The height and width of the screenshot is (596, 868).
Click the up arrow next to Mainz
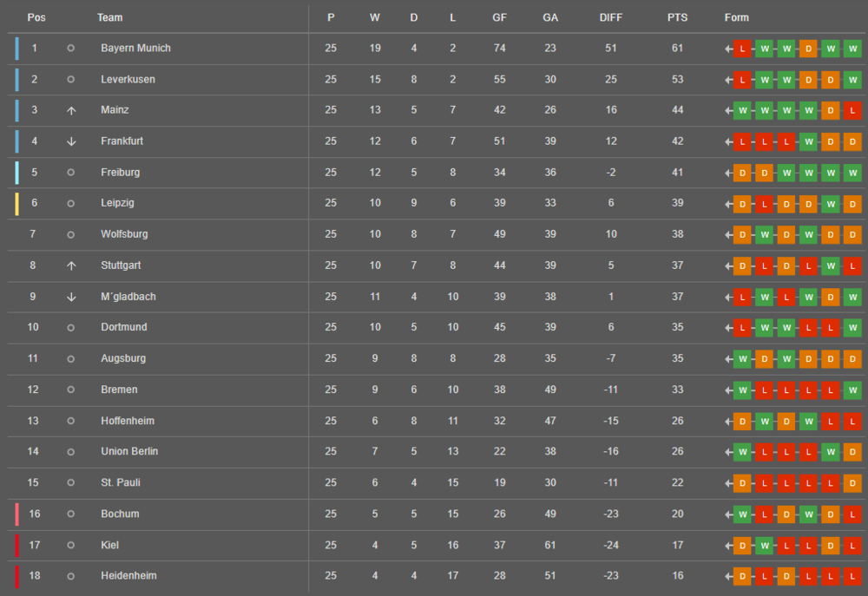71,110
